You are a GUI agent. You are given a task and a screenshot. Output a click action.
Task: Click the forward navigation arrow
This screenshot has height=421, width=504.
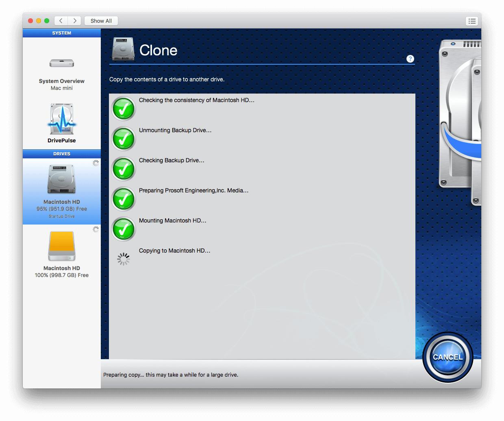coord(75,21)
